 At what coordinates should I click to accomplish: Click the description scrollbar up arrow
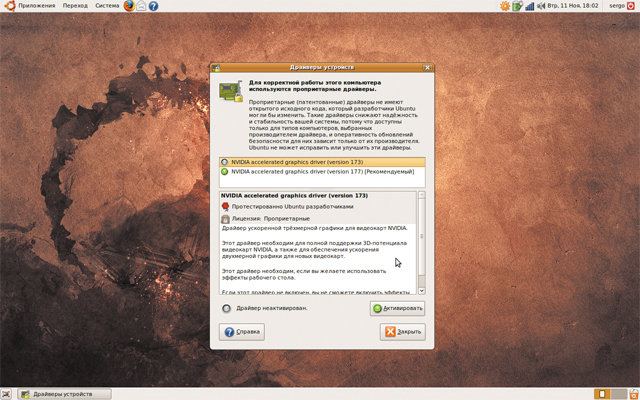[x=422, y=195]
